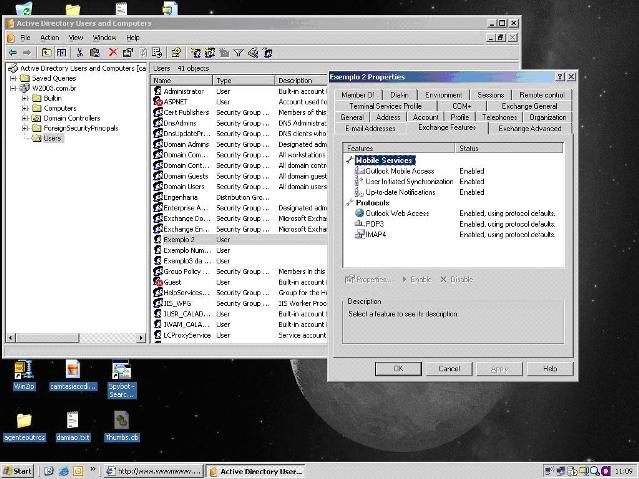Click the red Delete icon in toolbar

[113, 52]
